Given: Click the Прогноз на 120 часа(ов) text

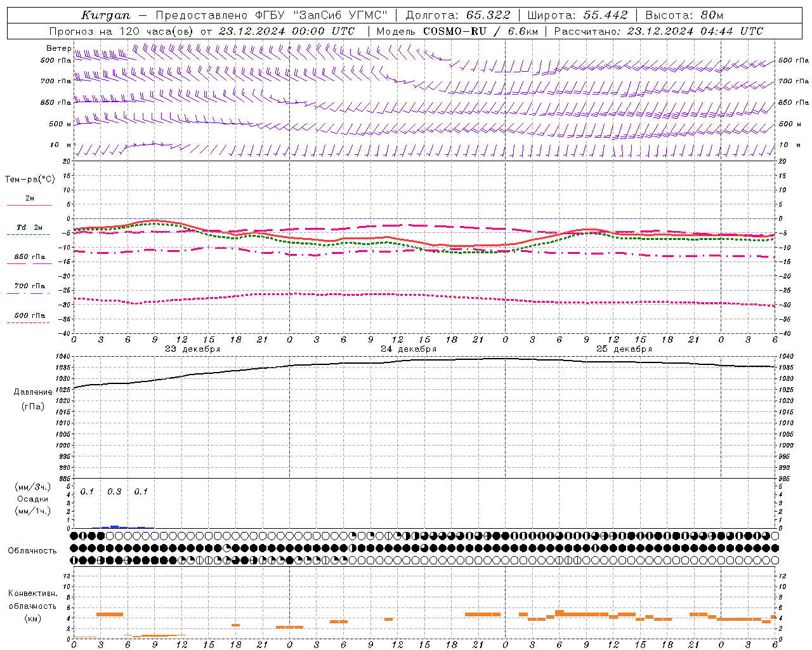Looking at the screenshot, I should [x=121, y=31].
